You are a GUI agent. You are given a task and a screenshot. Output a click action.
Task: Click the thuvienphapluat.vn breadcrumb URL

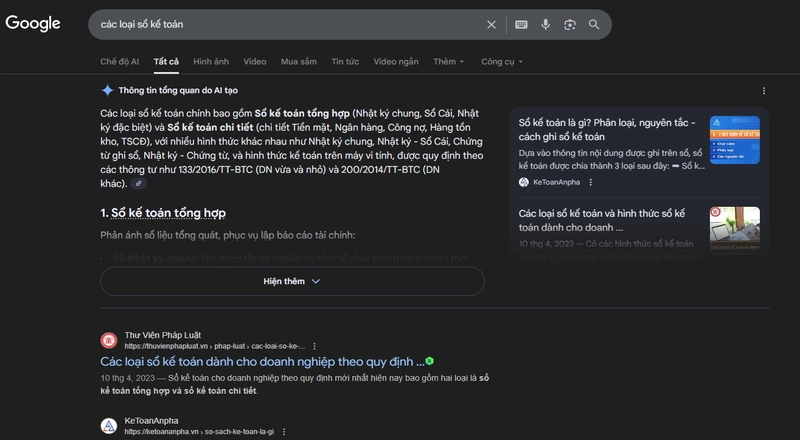point(215,346)
